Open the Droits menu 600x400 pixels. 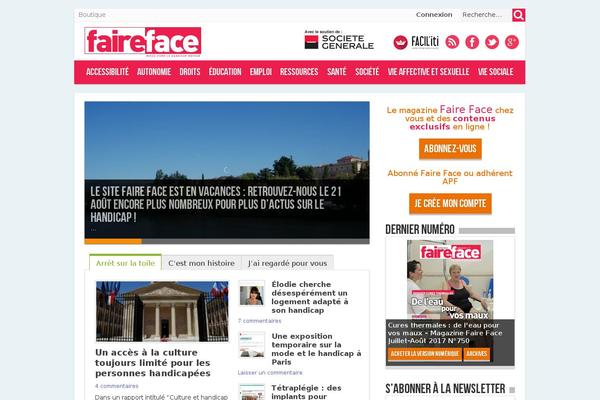point(190,72)
